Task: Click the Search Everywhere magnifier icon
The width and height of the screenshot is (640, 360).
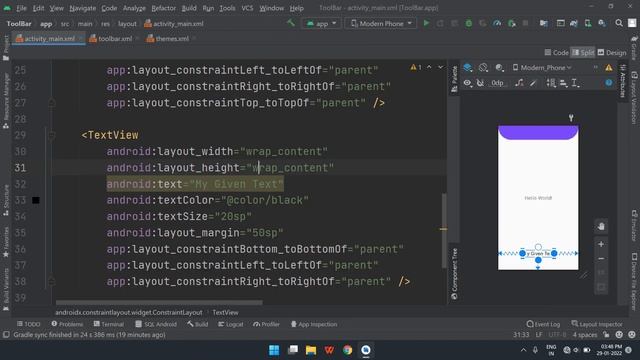Action: [x=619, y=23]
